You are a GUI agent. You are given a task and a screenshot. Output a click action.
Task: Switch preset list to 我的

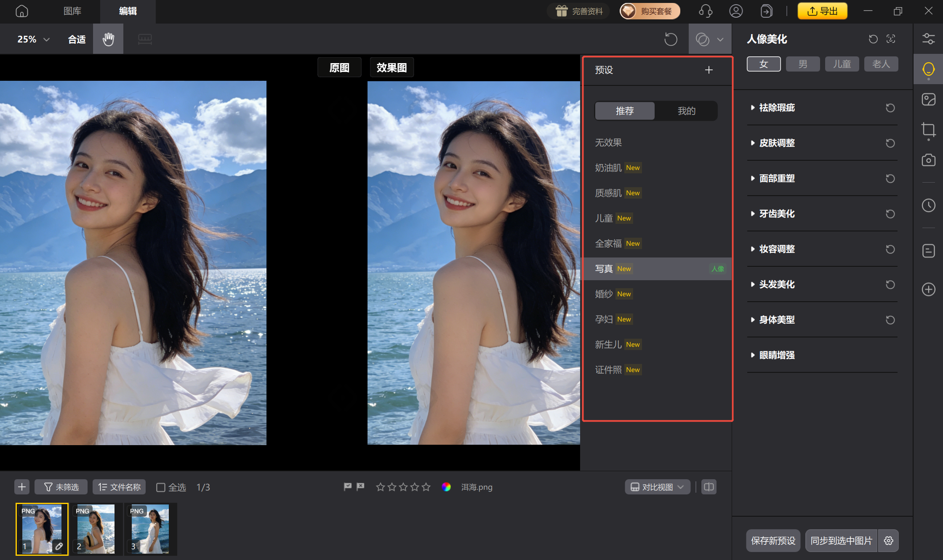pos(686,111)
